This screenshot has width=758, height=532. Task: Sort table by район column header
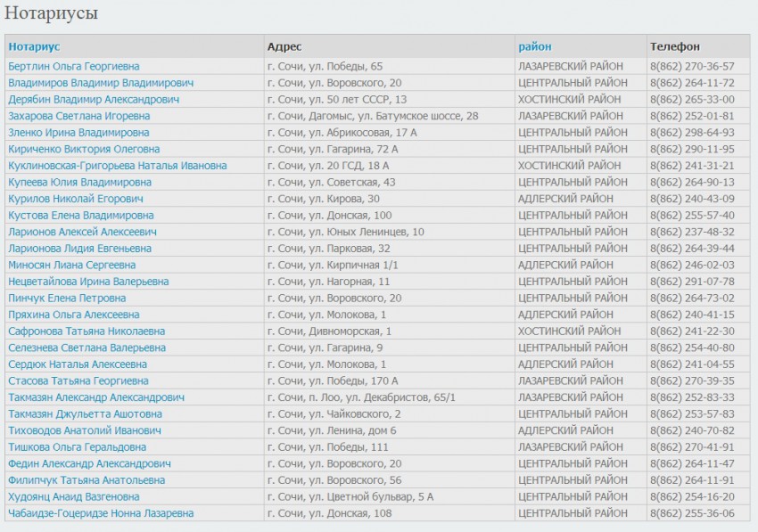535,46
